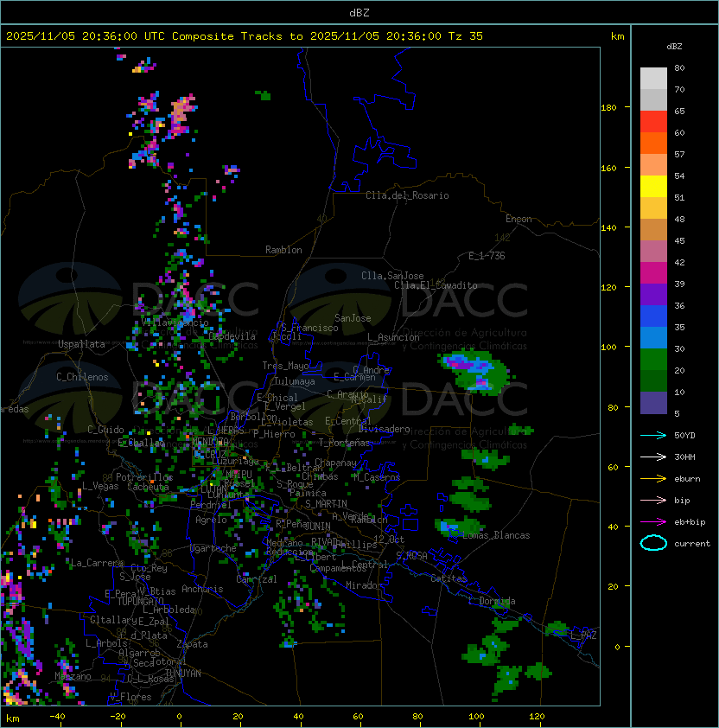719x728 pixels.
Task: Select the white 30HM arrow in legend
Action: coord(653,457)
